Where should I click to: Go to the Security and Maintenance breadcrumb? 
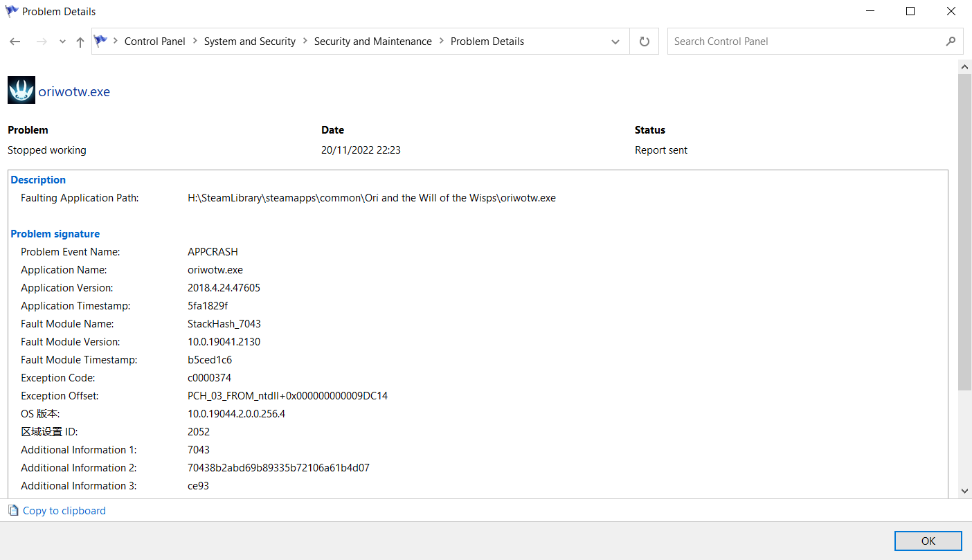click(x=372, y=42)
